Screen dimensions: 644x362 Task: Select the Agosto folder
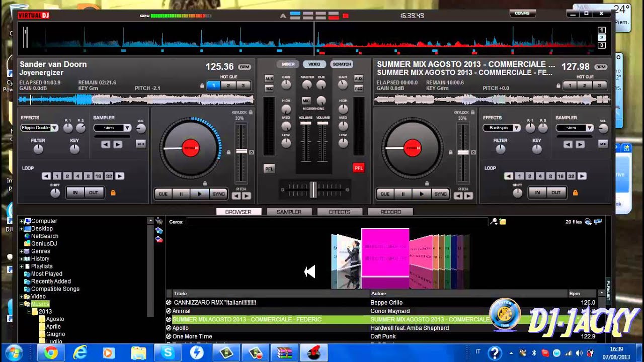pos(55,319)
